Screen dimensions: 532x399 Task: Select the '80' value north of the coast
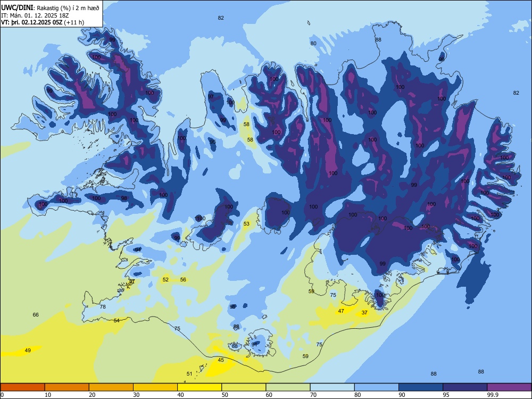(x=313, y=43)
